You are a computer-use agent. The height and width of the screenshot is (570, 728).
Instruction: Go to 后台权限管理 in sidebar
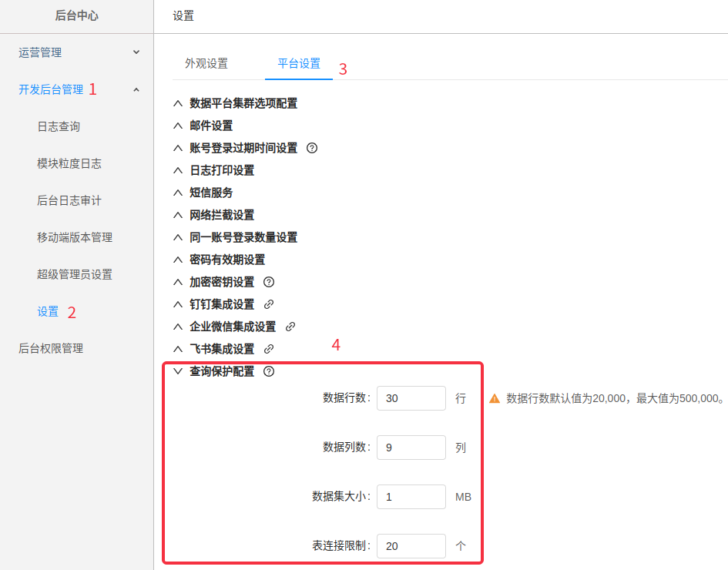point(51,348)
